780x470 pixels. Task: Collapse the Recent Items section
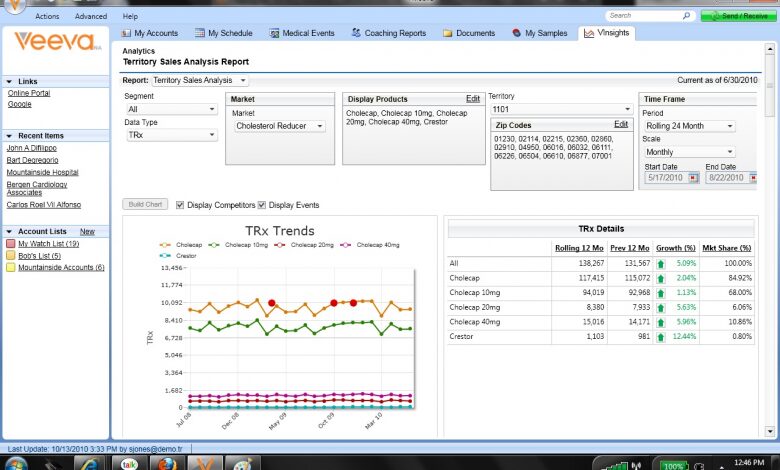[9, 136]
